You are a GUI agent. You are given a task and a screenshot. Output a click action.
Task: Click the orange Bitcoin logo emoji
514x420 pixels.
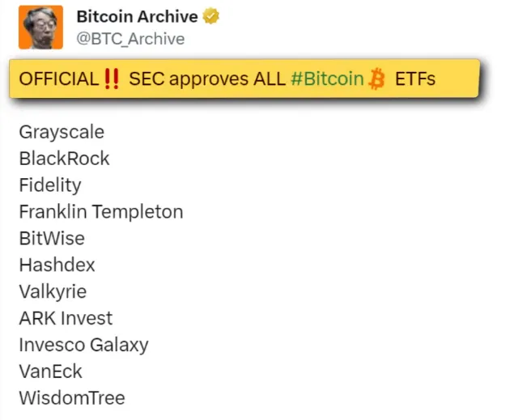pos(376,78)
